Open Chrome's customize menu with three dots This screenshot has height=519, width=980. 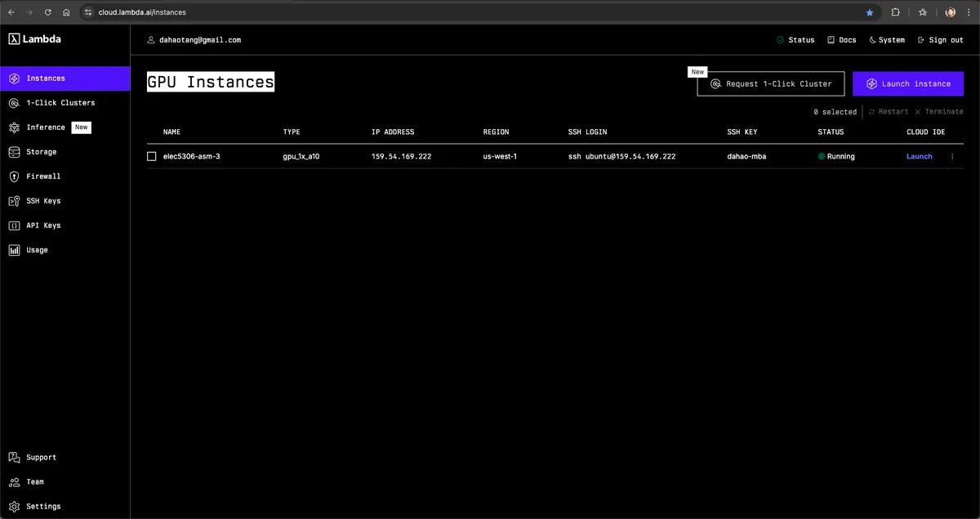(x=969, y=12)
